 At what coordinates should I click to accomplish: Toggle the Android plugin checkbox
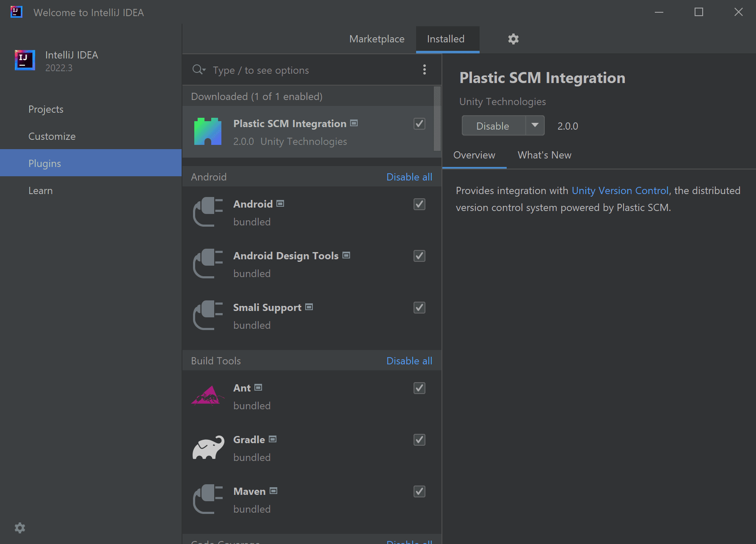click(x=419, y=204)
